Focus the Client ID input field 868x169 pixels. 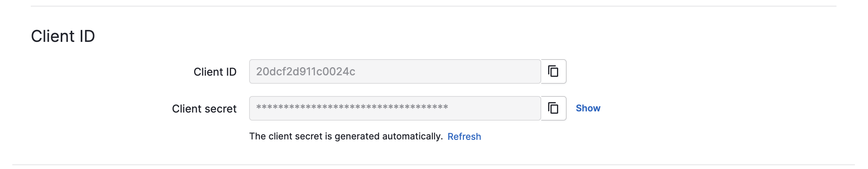point(395,71)
